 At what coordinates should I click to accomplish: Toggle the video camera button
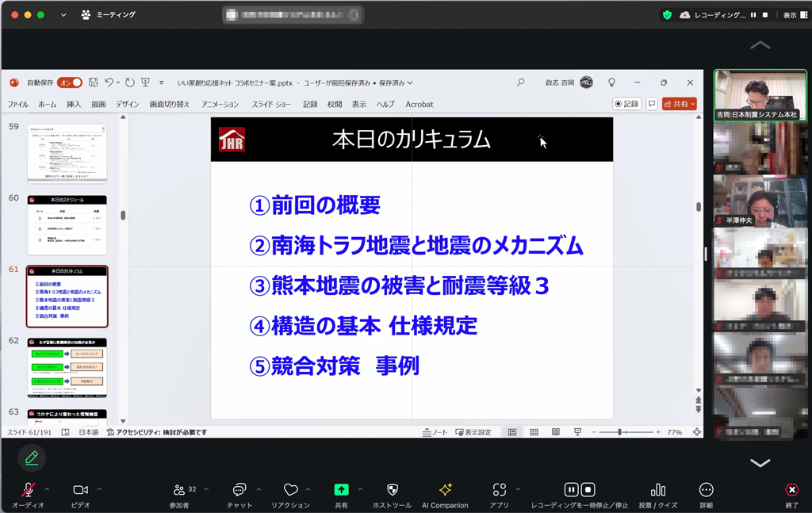(80, 490)
